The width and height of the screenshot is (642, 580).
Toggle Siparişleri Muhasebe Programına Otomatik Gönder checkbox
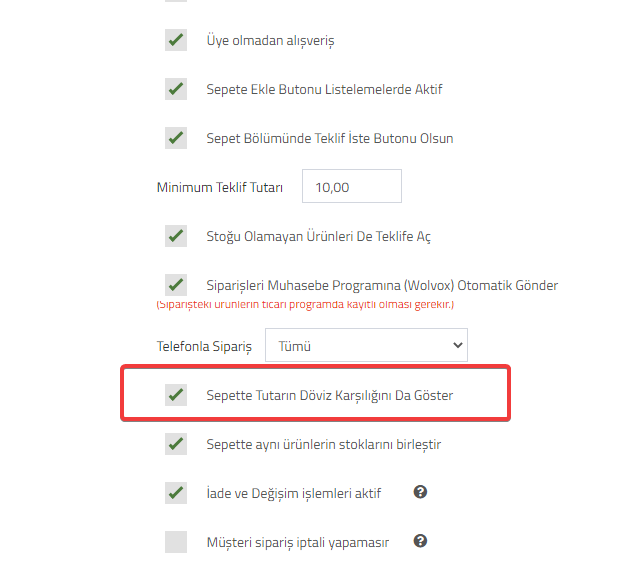click(x=176, y=285)
